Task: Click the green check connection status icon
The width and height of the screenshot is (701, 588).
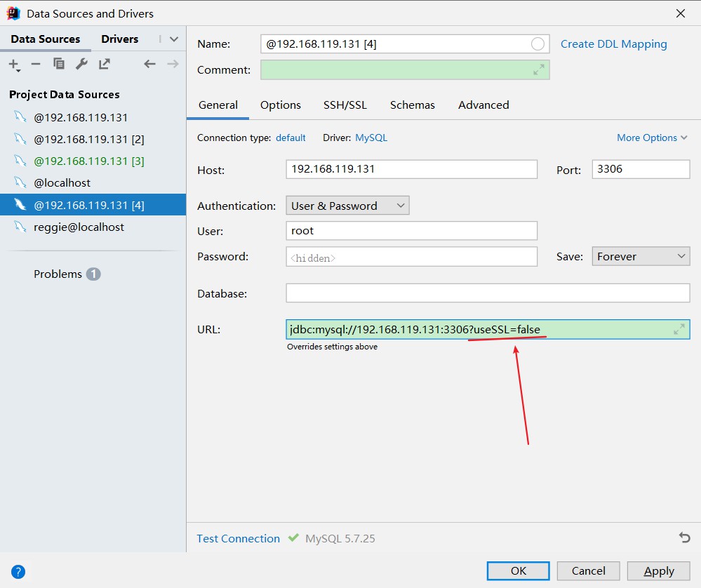Action: tap(293, 537)
